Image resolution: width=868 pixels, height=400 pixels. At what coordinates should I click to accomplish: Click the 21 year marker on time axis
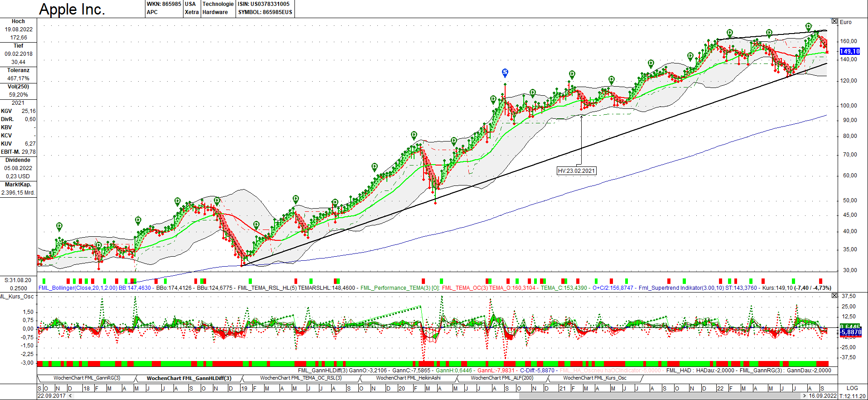[562, 389]
